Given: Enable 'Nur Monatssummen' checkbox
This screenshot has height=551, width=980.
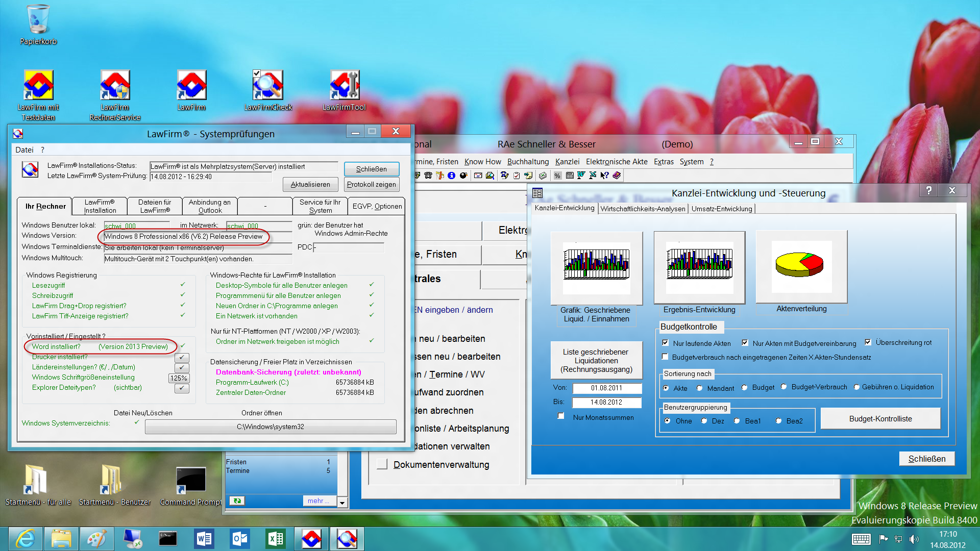Looking at the screenshot, I should click(x=561, y=416).
